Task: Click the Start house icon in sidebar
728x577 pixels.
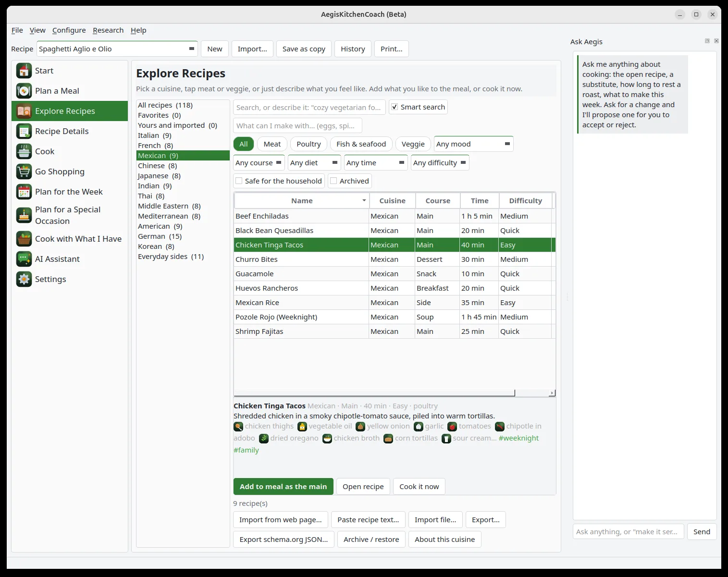Action: pyautogui.click(x=24, y=71)
